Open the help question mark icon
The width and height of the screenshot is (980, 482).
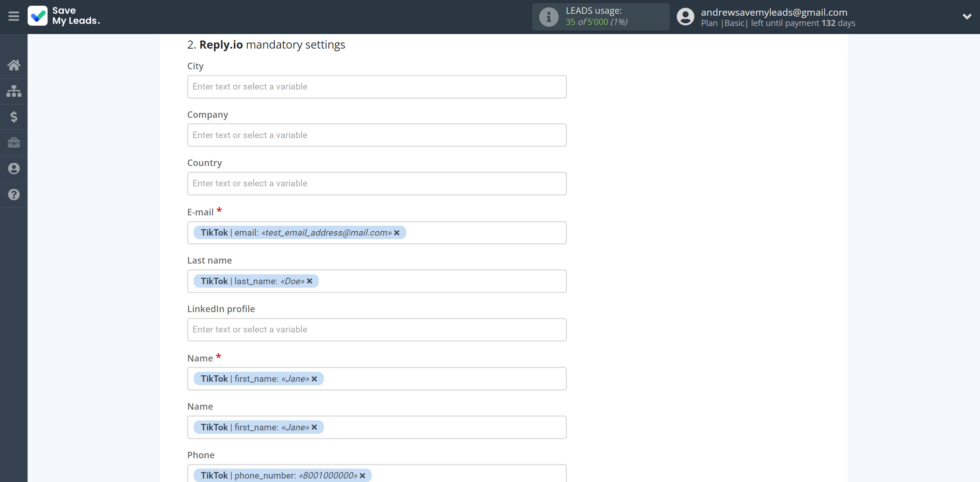click(x=14, y=195)
